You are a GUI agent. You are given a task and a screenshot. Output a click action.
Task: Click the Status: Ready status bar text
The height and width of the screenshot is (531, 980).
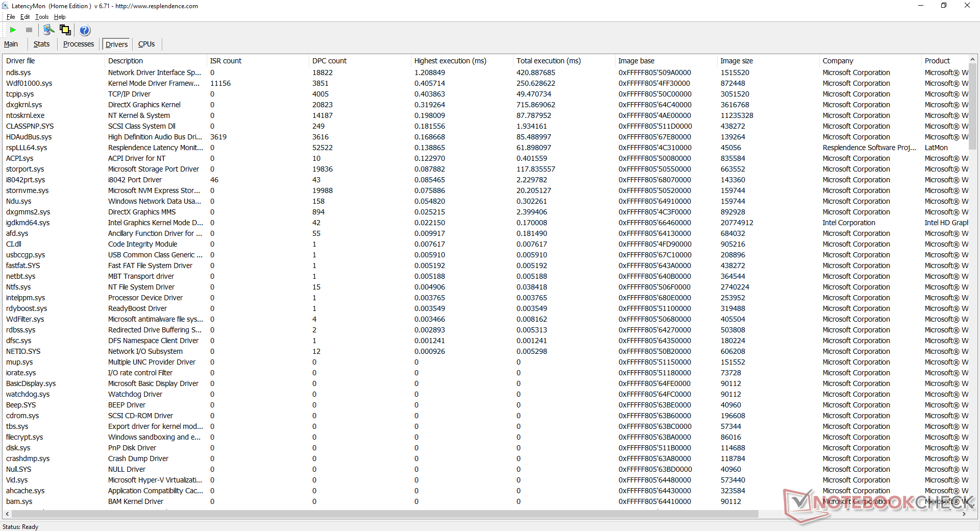[20, 527]
